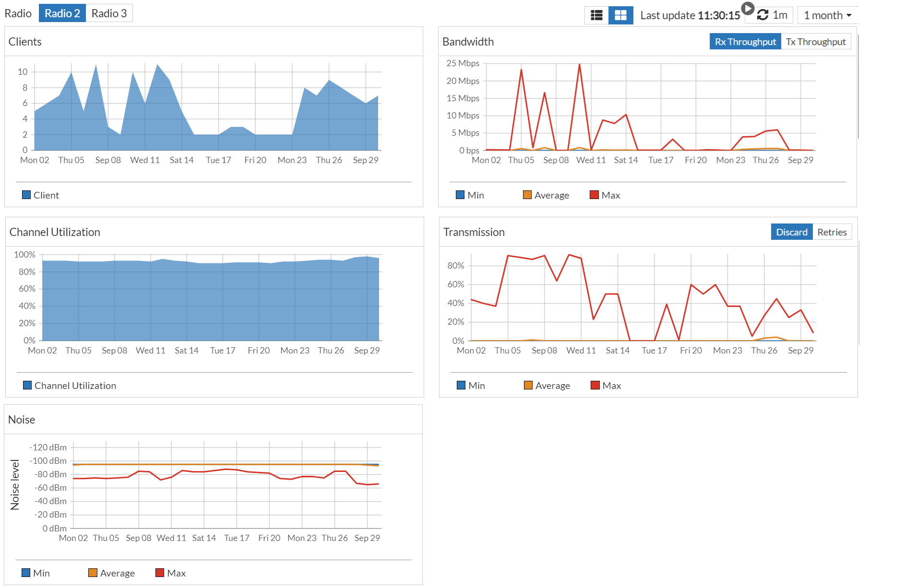Select the Radio 2 tab

coord(62,13)
